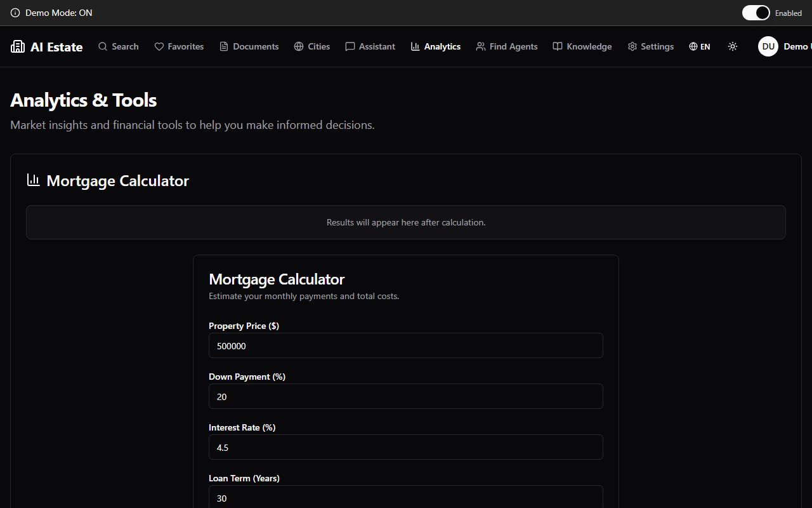Click the AI Estate building logo icon
Viewport: 812px width, 508px height.
click(x=18, y=46)
